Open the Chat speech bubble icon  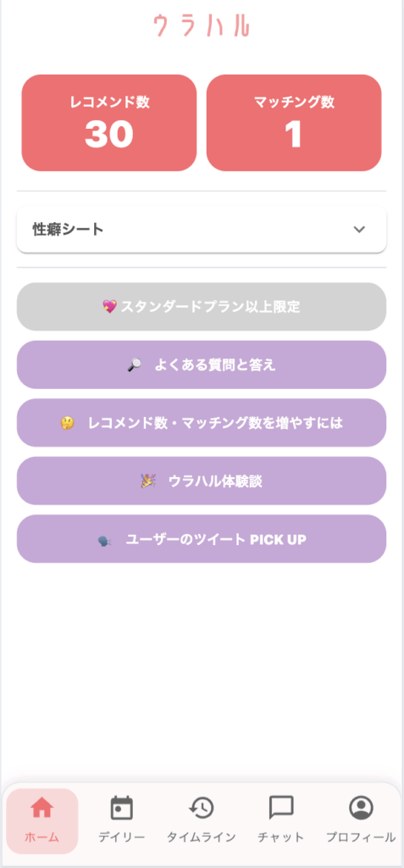click(281, 808)
